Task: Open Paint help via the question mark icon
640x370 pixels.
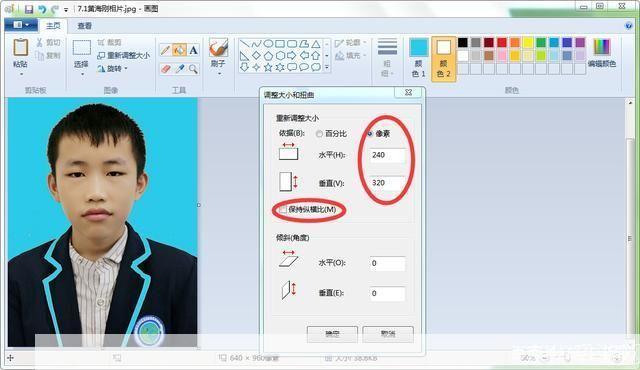Action: (x=629, y=26)
